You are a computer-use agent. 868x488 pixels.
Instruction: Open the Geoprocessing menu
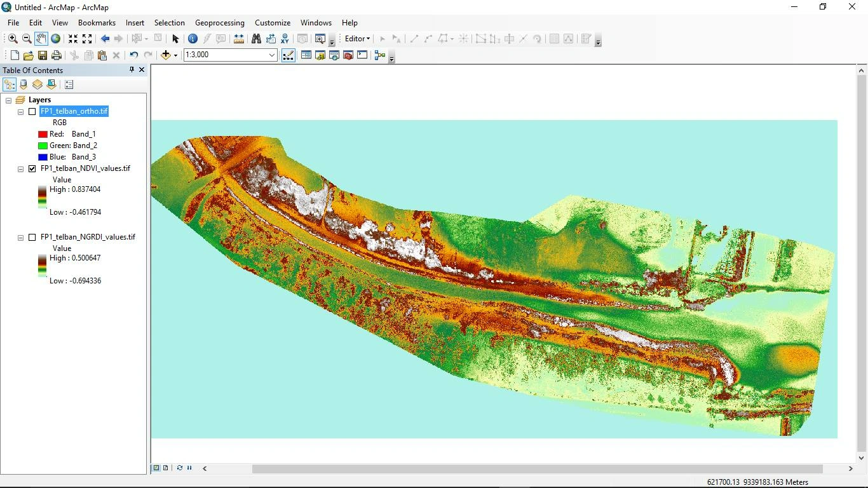click(x=219, y=23)
